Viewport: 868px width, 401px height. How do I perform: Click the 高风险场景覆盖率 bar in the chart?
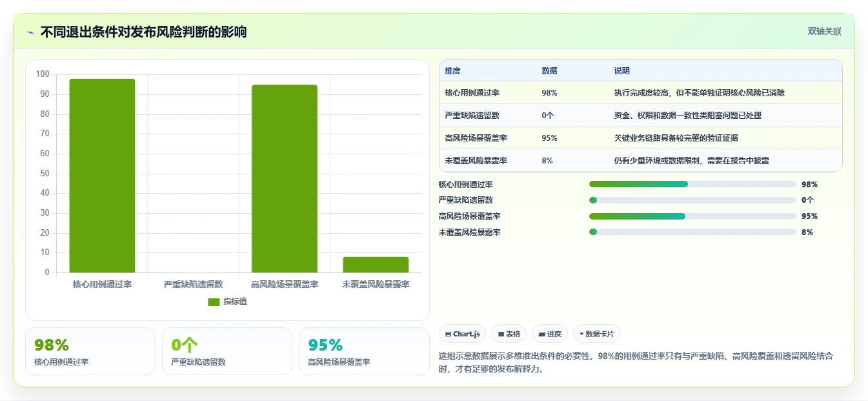(x=285, y=179)
